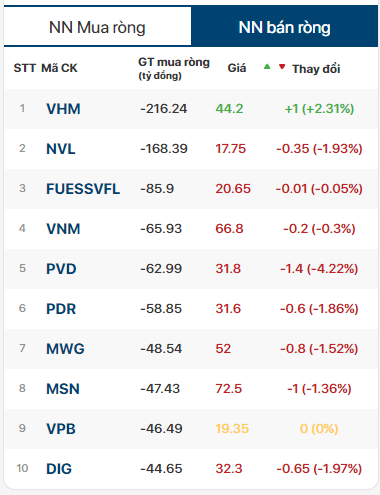Open the MWG stock ticker link
380x495 pixels.
[65, 349]
